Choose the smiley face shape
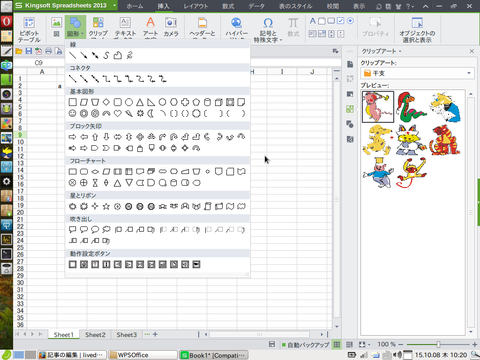Viewport: 480px width, 360px height. click(72, 113)
